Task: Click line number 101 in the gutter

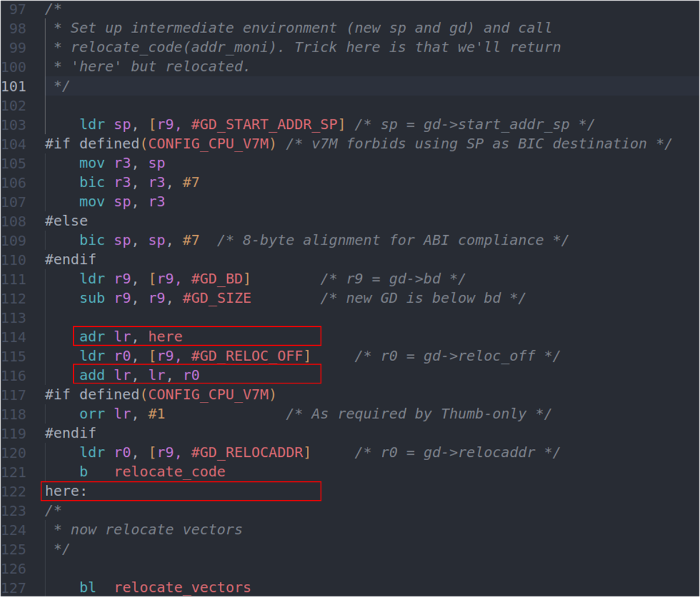Action: [14, 86]
